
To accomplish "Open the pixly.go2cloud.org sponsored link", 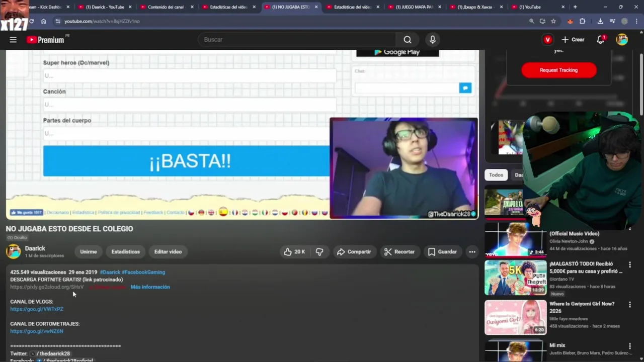I will click(47, 287).
